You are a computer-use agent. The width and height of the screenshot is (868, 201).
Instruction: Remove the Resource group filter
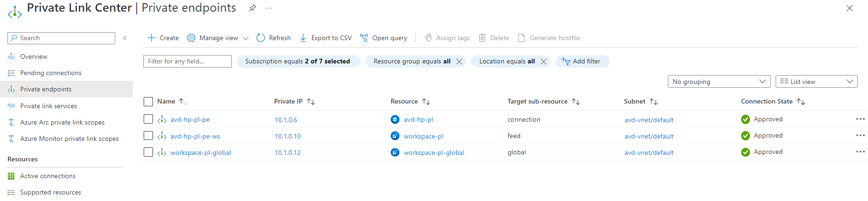pos(459,61)
